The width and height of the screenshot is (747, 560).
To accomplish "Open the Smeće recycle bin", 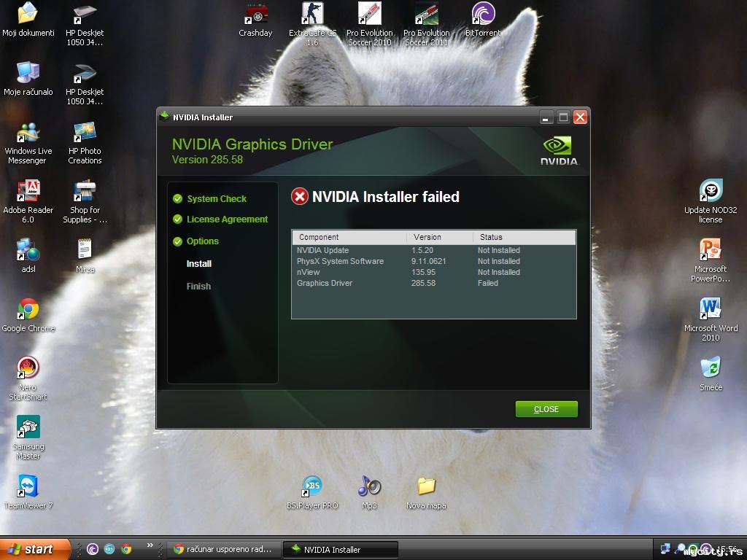I will coord(711,374).
